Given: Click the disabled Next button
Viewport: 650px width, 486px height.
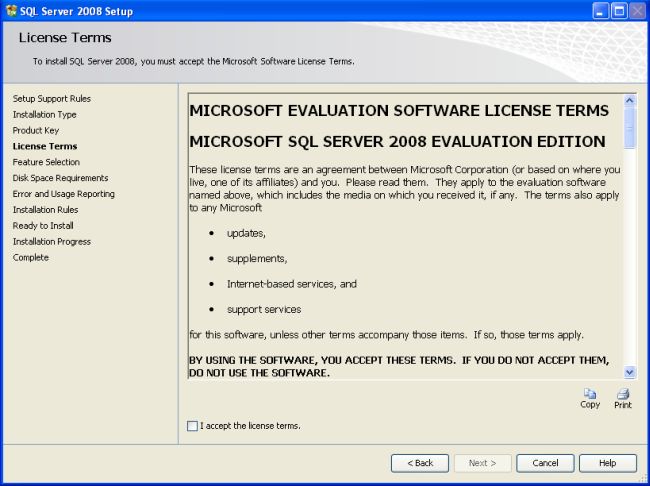Looking at the screenshot, I should click(x=483, y=463).
